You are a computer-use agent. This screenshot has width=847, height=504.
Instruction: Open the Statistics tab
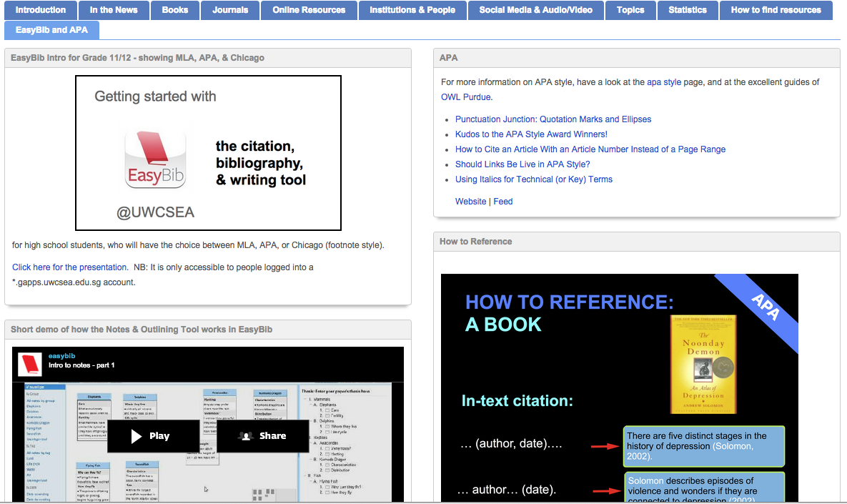[x=688, y=10]
